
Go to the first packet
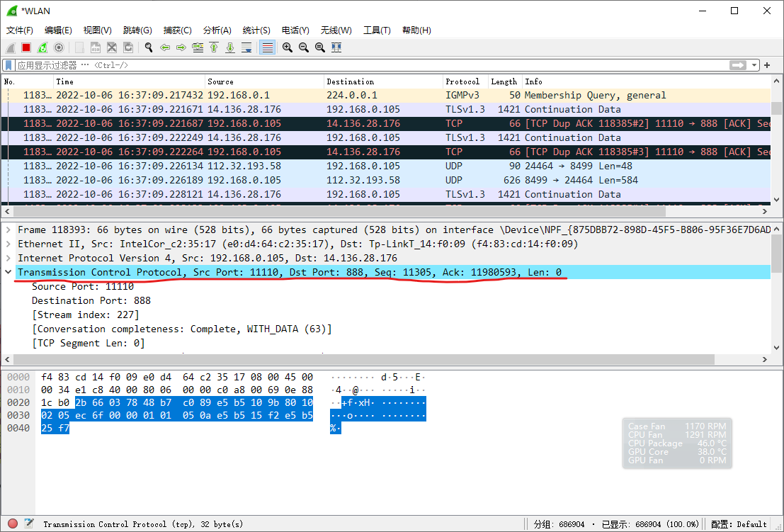[x=214, y=47]
